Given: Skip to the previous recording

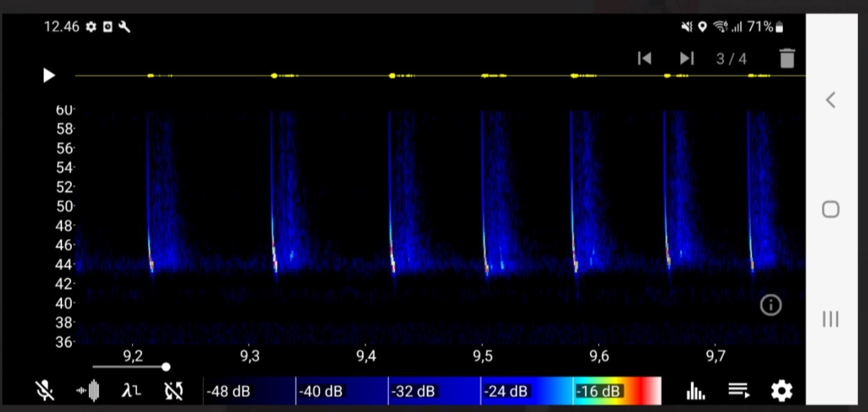Looking at the screenshot, I should coord(645,58).
